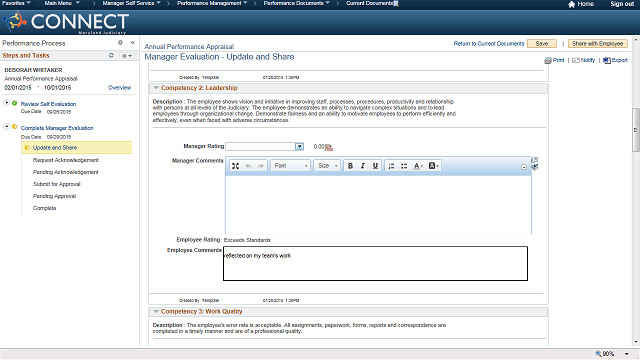The width and height of the screenshot is (640, 360).
Task: Insert numbered list in Manager Comments
Action: [x=391, y=166]
